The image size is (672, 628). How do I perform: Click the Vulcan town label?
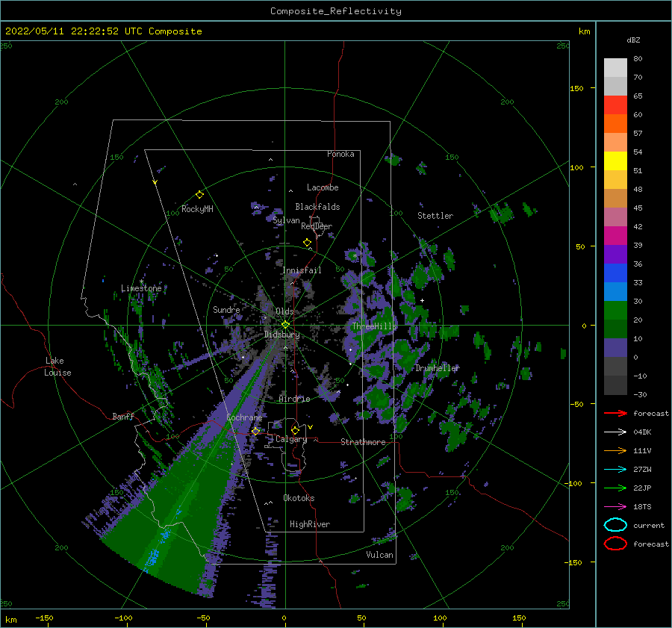tap(379, 555)
